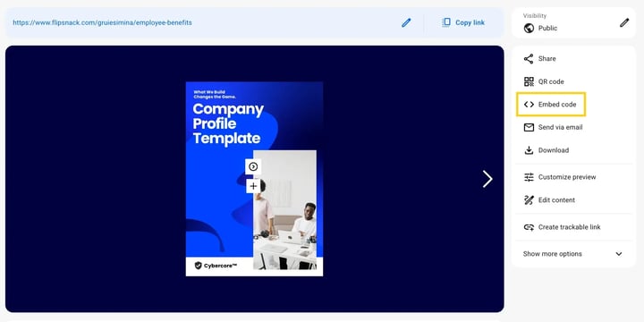Click the plus button on flipbook cover

[253, 186]
